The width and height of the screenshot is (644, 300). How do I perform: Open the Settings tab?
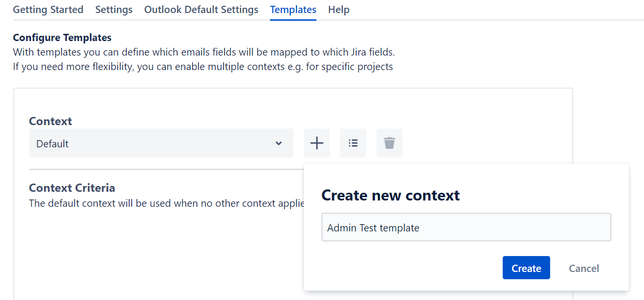(114, 10)
